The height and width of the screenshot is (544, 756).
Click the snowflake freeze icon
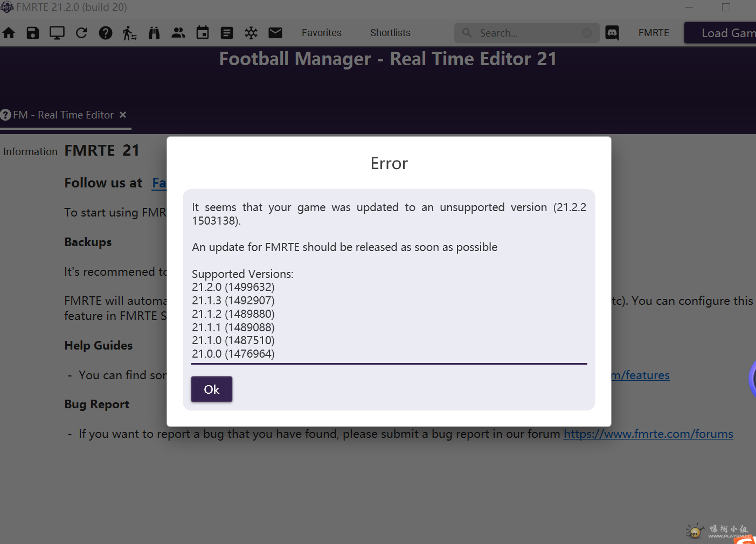pyautogui.click(x=251, y=33)
